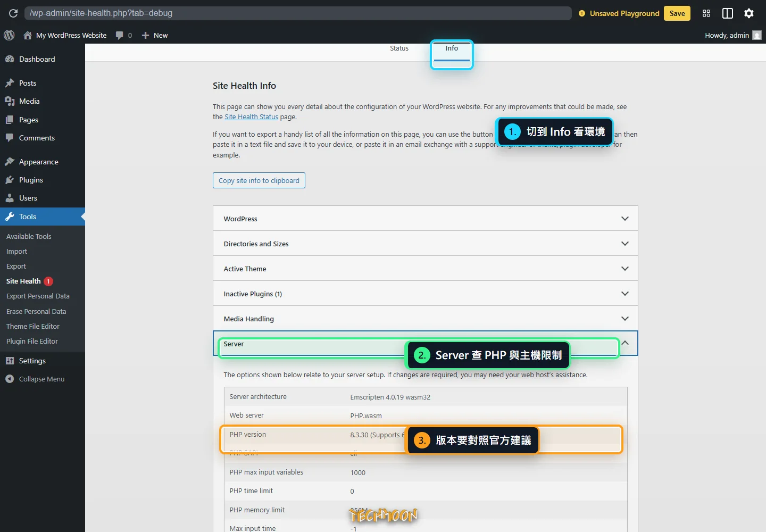Click the Settings sliders icon
Screen dimensions: 766x532
(x=10, y=361)
